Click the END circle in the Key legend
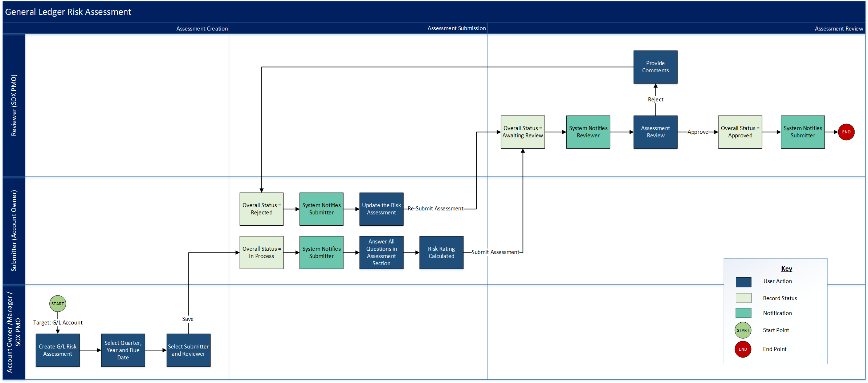The height and width of the screenshot is (383, 868). (743, 349)
